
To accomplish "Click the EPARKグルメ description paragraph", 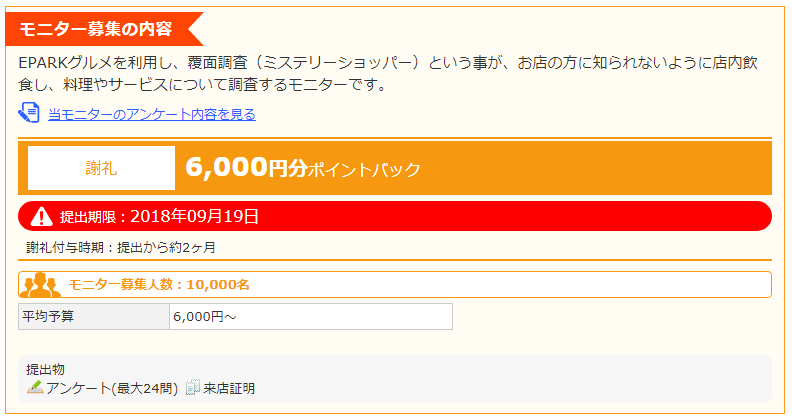I will (388, 73).
